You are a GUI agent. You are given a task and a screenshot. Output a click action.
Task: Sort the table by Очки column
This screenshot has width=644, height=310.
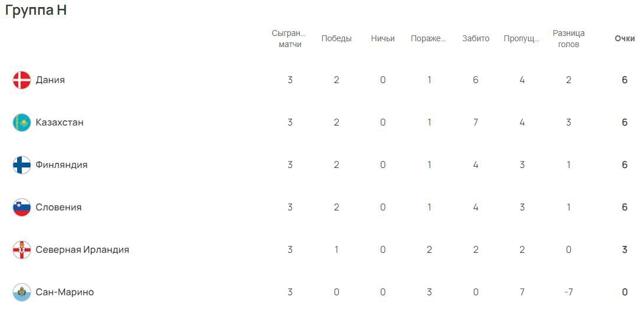click(x=625, y=38)
